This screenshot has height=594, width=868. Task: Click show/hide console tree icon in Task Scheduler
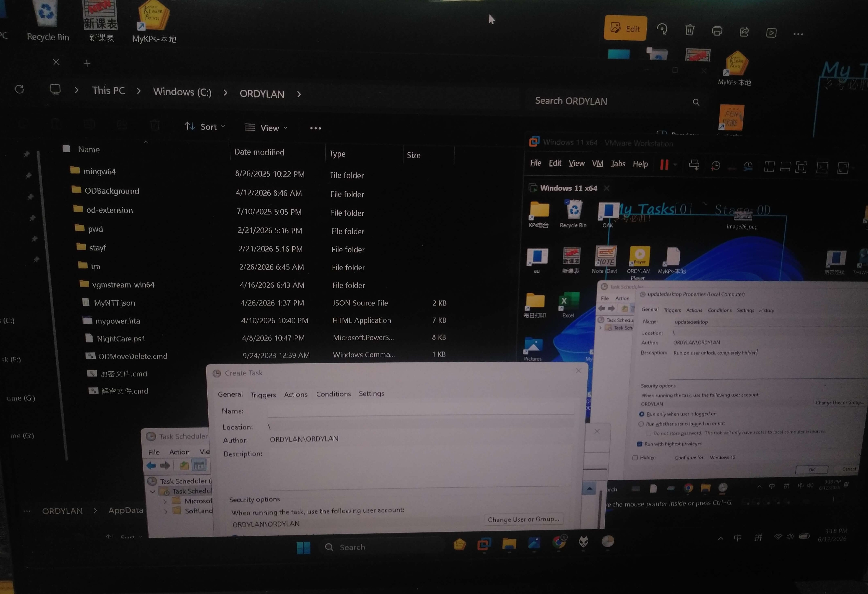[x=199, y=465]
